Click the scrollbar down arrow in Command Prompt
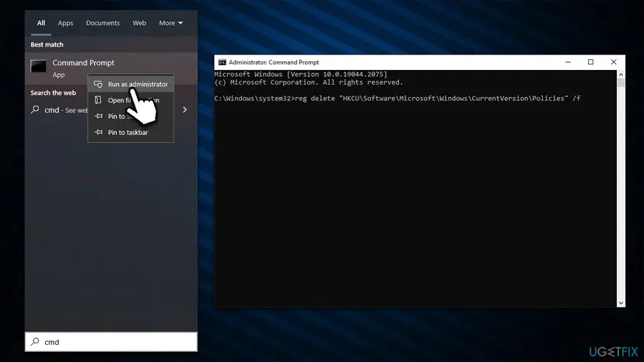Viewport: 644px width, 362px height. click(x=621, y=303)
